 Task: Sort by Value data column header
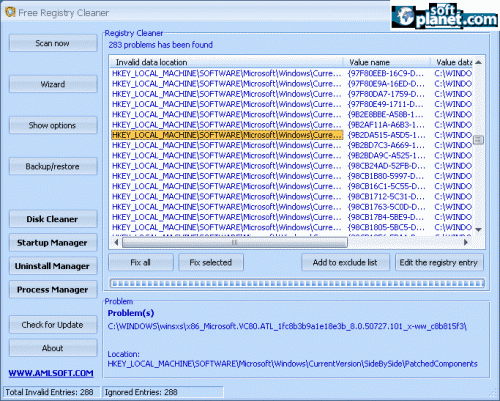[x=452, y=62]
